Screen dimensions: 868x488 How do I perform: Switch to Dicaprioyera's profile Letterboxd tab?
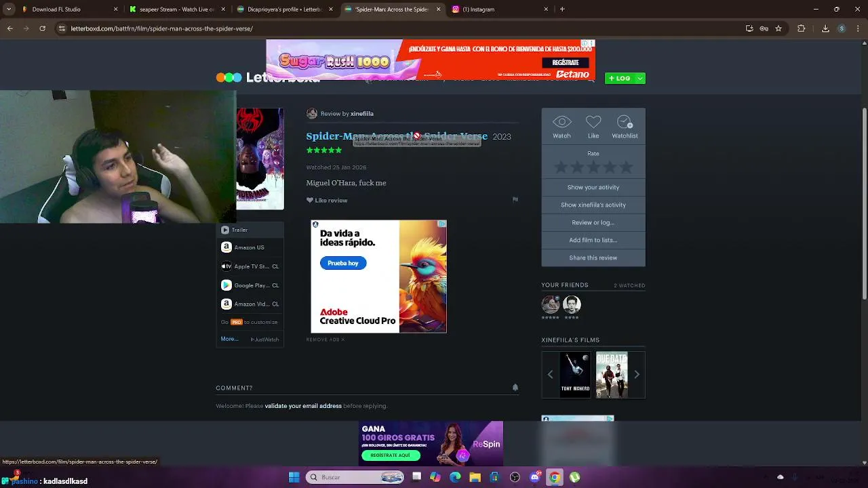(x=285, y=9)
